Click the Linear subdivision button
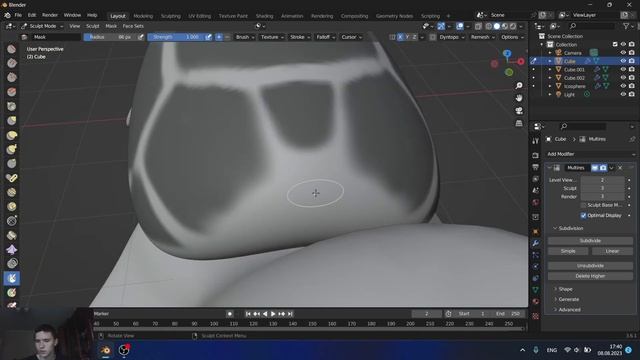640x360 pixels. [612, 251]
